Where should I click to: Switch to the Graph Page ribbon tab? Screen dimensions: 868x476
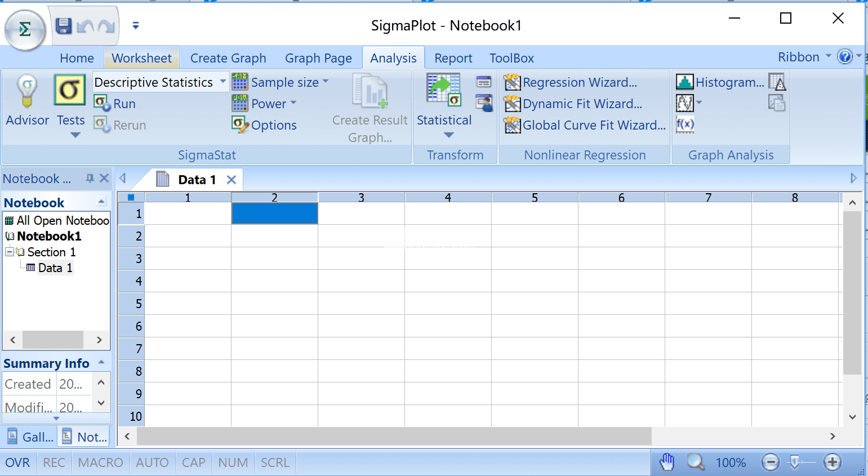click(x=318, y=58)
